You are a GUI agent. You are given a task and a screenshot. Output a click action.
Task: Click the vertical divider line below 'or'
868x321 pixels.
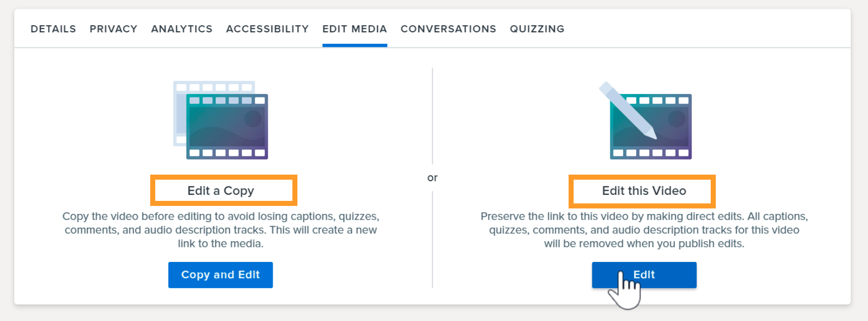(432, 240)
